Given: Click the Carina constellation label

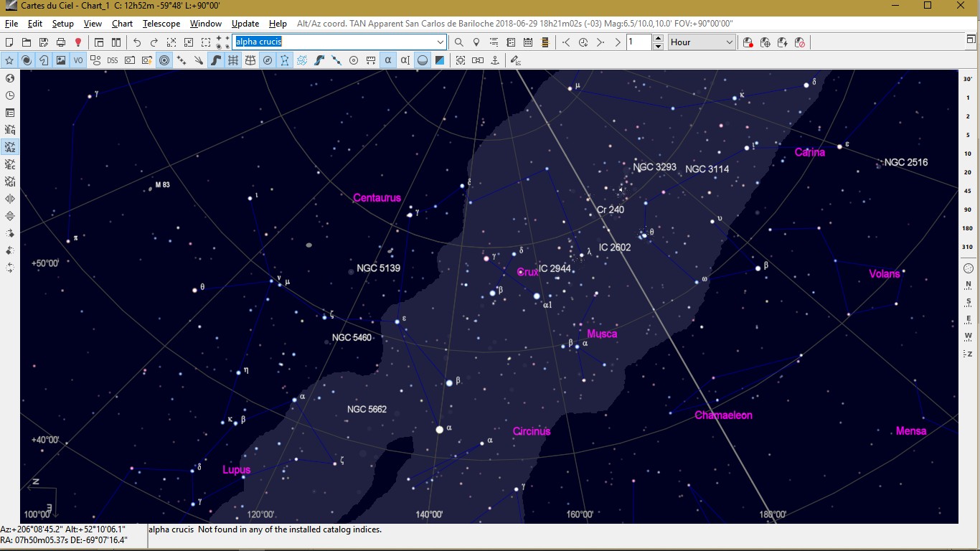Looking at the screenshot, I should [810, 152].
